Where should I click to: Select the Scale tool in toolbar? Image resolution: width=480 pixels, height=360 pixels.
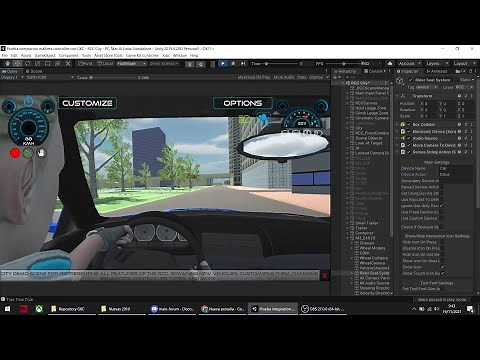(x=37, y=64)
